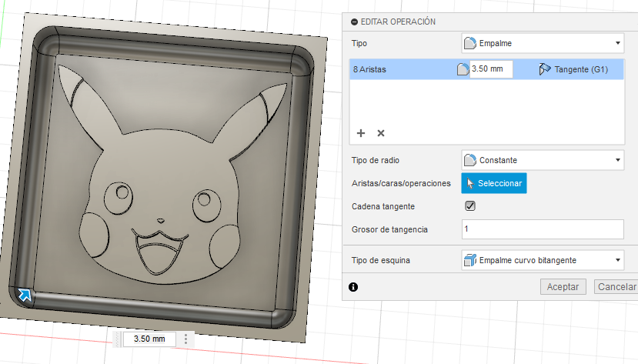Click the info icon at dialog bottom
Viewport: 638px width, 364px height.
click(353, 287)
